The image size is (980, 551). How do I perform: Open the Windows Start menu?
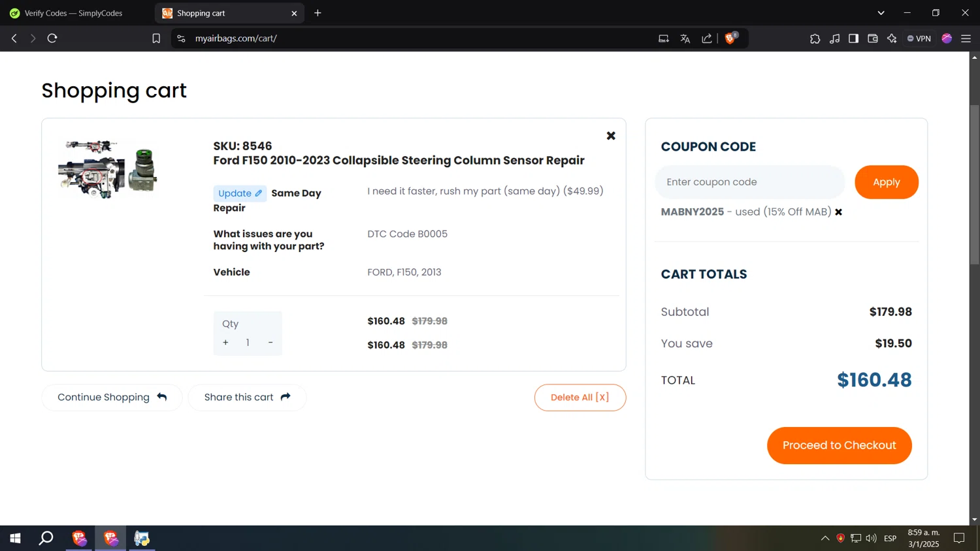tap(15, 539)
